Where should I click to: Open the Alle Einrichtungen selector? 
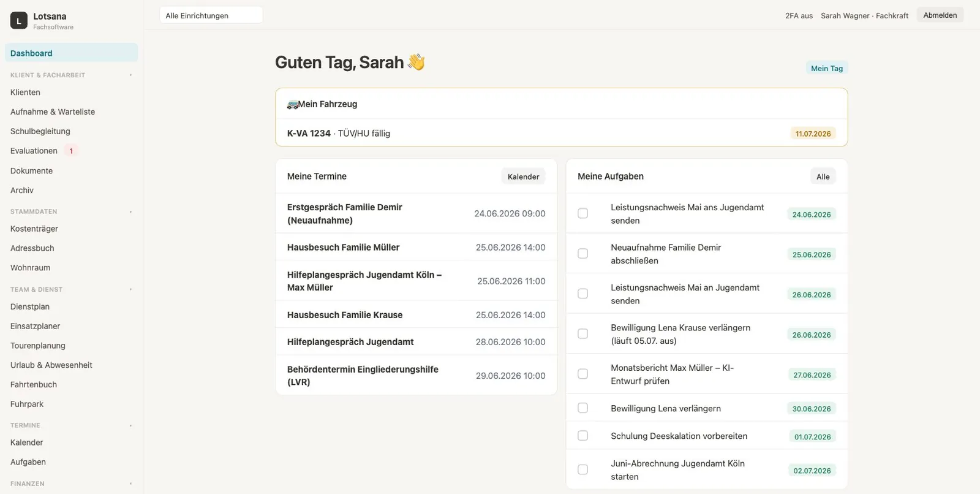point(211,15)
